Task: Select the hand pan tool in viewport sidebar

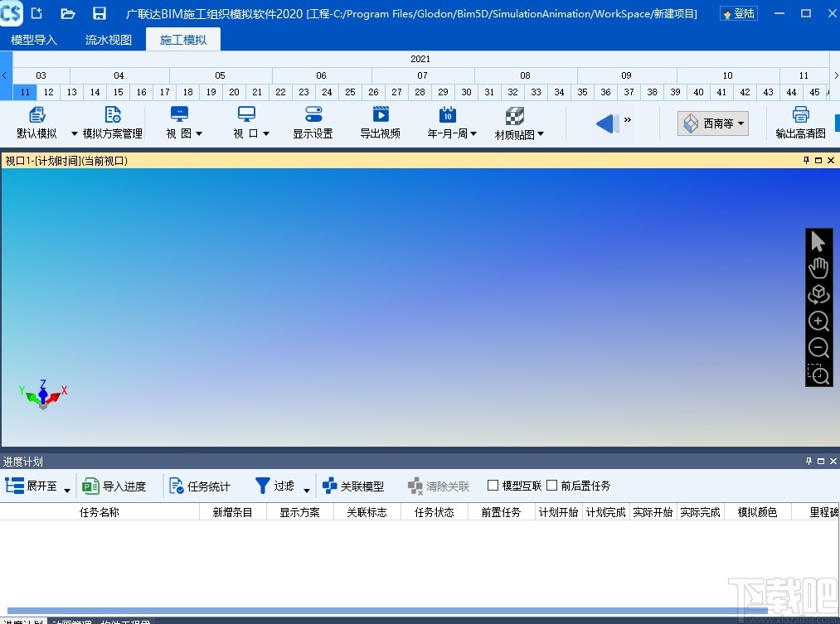Action: [x=818, y=268]
